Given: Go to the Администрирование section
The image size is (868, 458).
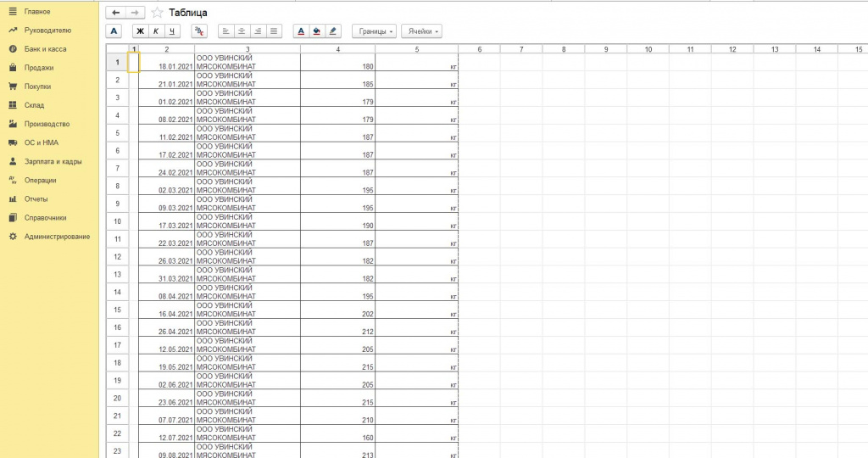Looking at the screenshot, I should (57, 237).
